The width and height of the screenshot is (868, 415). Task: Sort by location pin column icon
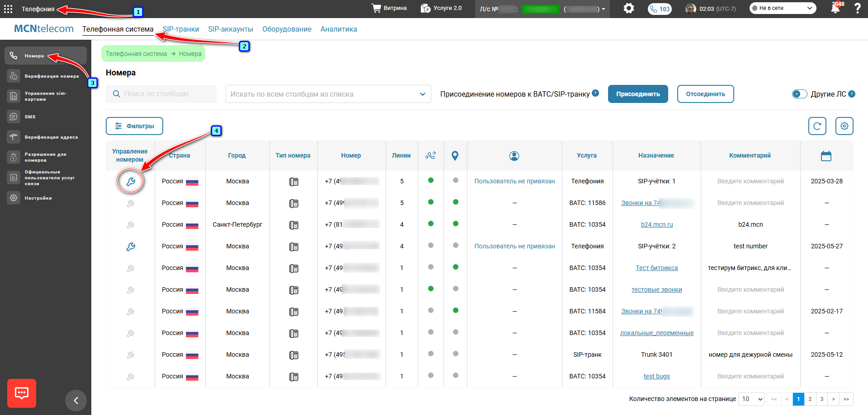pos(455,156)
